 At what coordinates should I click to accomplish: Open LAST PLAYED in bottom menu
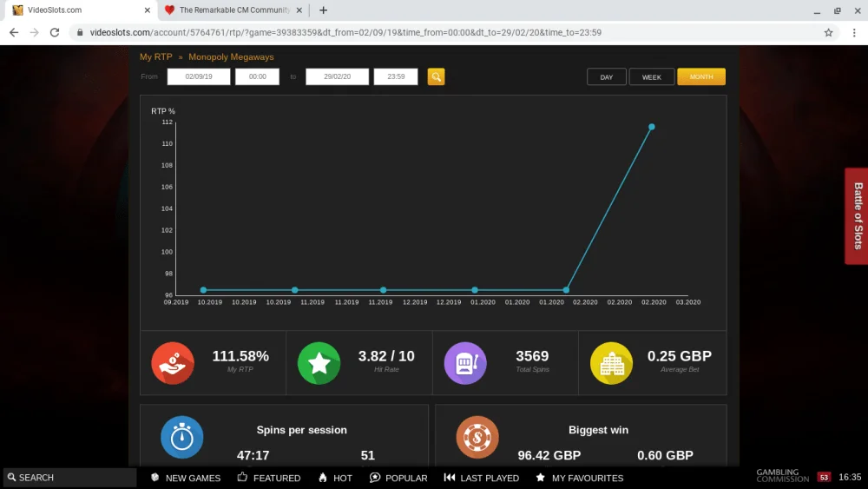[x=482, y=478]
